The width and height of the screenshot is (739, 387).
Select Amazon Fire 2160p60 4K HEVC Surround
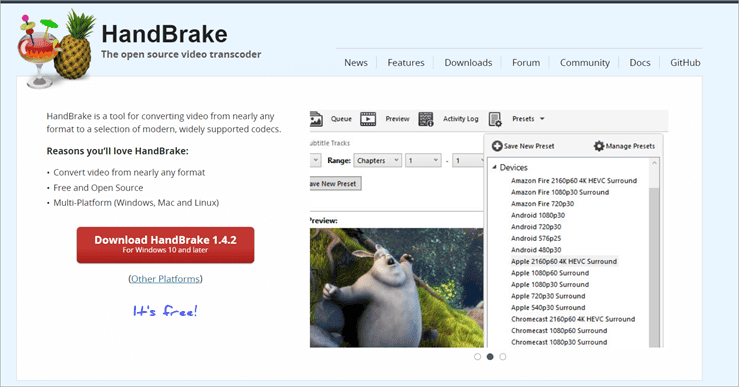pyautogui.click(x=574, y=181)
